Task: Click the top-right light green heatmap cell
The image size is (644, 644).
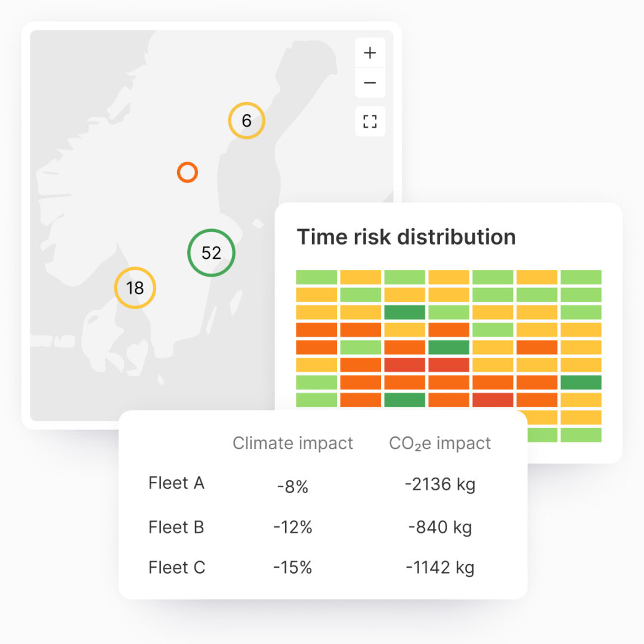Action: click(x=581, y=277)
